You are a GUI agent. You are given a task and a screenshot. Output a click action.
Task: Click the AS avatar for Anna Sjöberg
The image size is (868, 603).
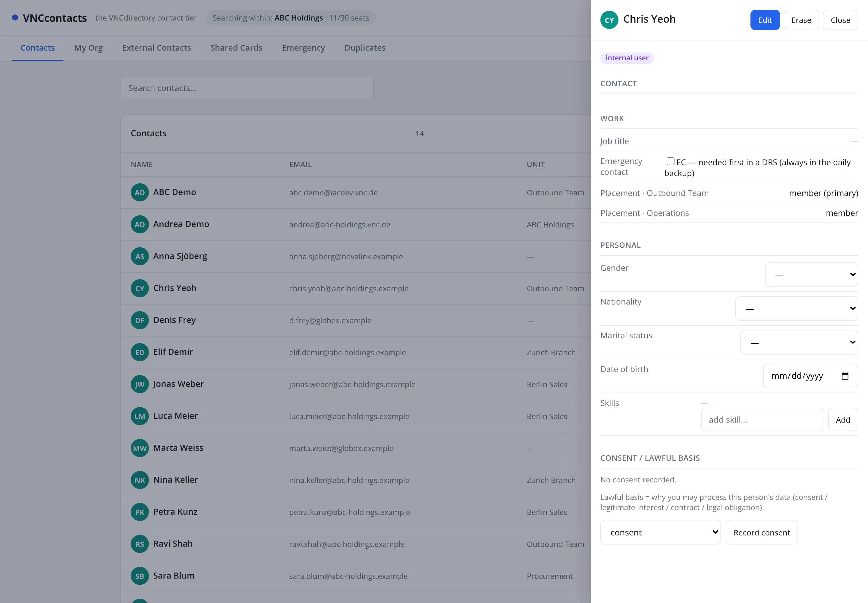tap(139, 257)
